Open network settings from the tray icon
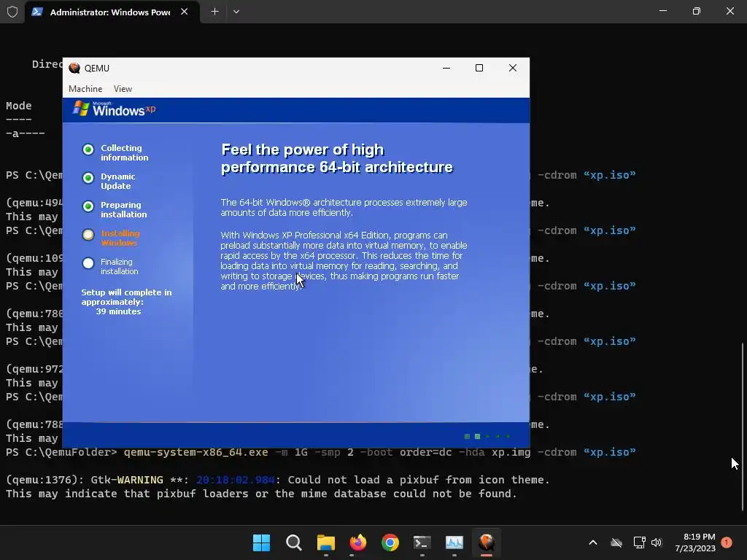 (x=639, y=542)
